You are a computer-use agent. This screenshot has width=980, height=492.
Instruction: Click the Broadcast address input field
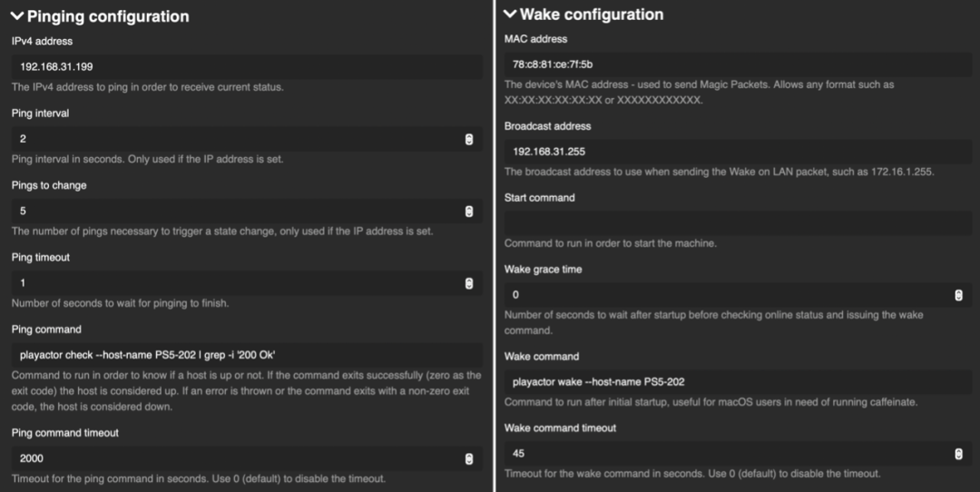(737, 152)
